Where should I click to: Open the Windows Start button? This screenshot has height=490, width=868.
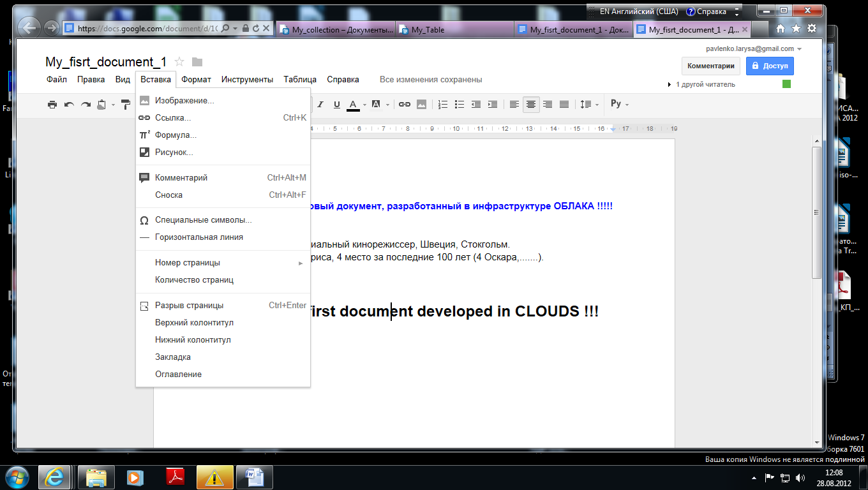tap(16, 477)
